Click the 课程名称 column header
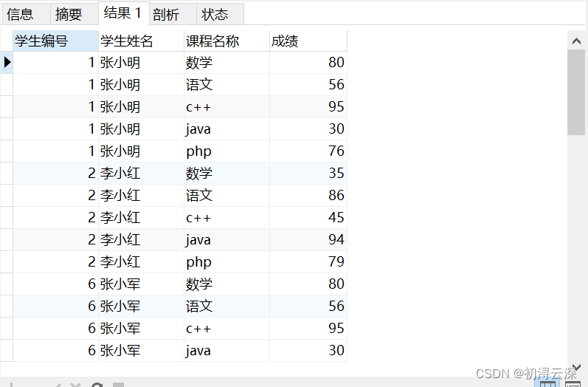This screenshot has height=387, width=588. (227, 41)
